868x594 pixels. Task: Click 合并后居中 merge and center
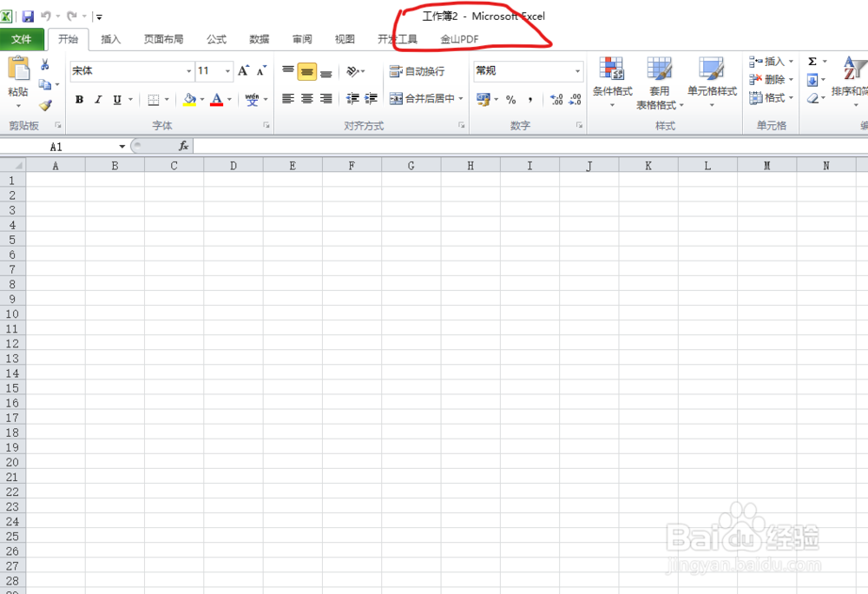(422, 98)
